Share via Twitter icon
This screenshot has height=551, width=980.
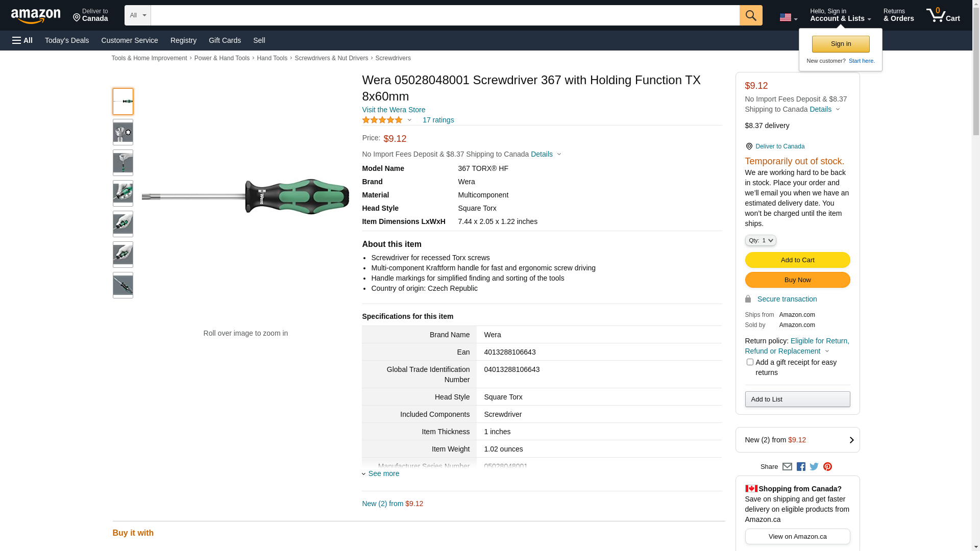pos(814,467)
